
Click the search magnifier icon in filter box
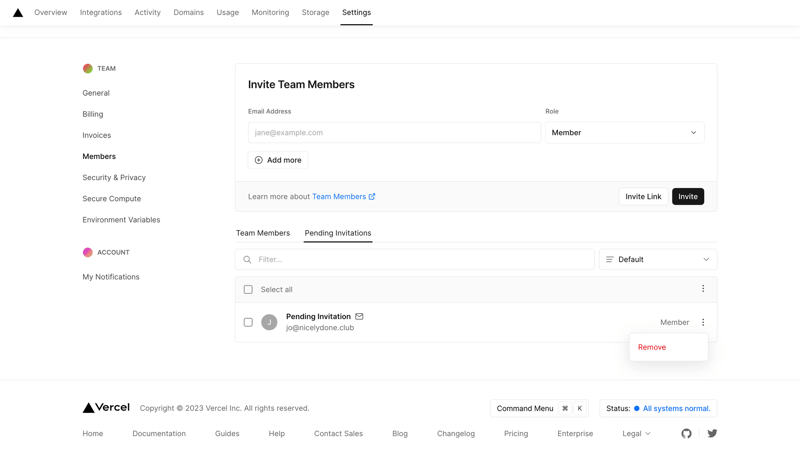point(247,260)
